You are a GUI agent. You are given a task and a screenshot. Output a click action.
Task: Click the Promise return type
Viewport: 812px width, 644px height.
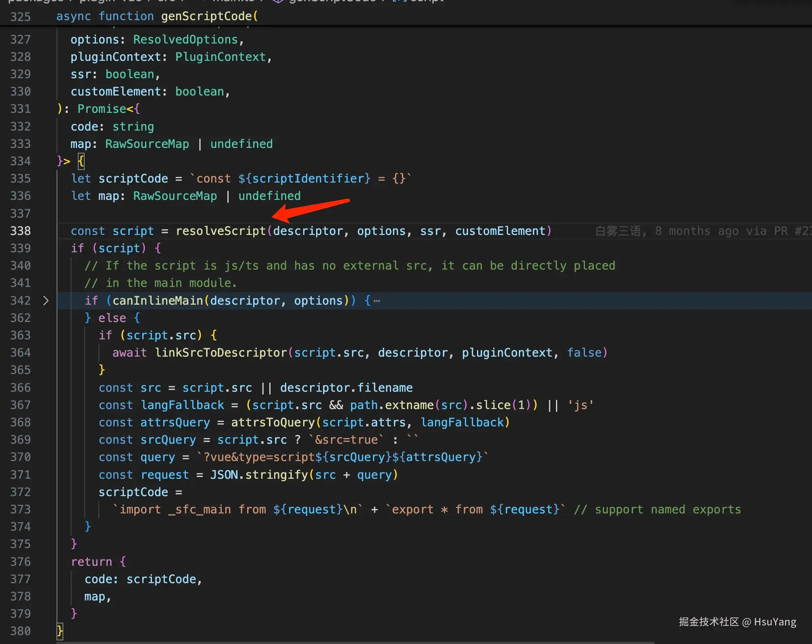(102, 109)
